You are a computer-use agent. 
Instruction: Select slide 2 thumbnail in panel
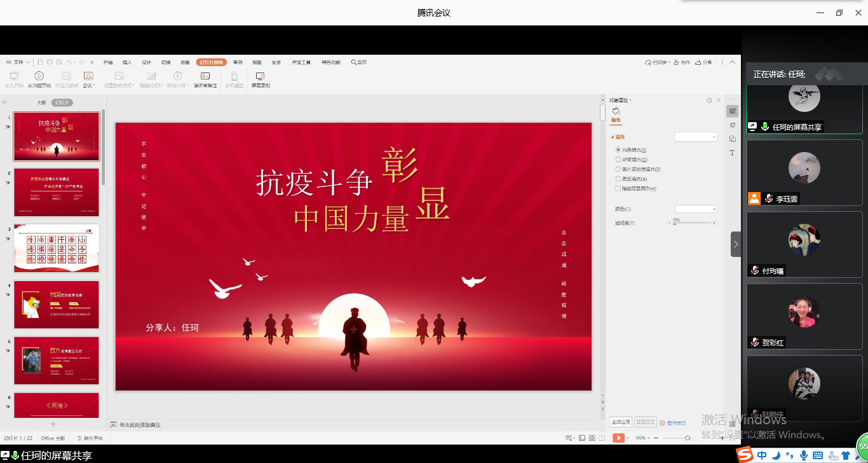click(57, 192)
